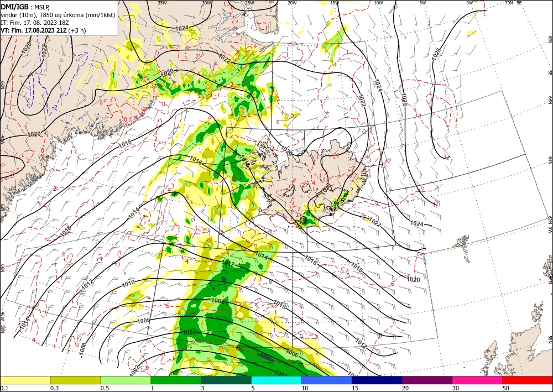Click the 'DMI/IGB' title text
The image size is (553, 392).
[x=15, y=7]
